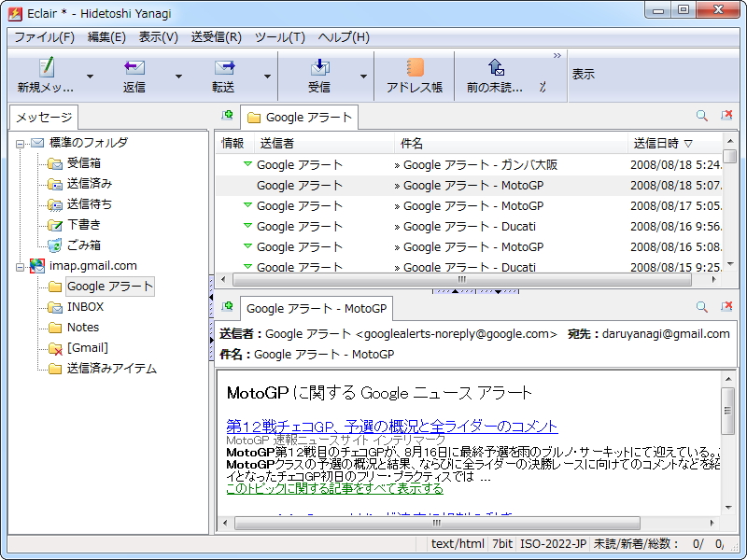Viewport: 747px width, 560px height.
Task: Open the search magnifier above the message list
Action: click(x=701, y=116)
